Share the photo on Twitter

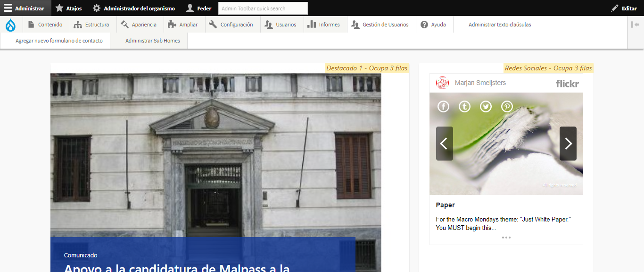(x=486, y=107)
